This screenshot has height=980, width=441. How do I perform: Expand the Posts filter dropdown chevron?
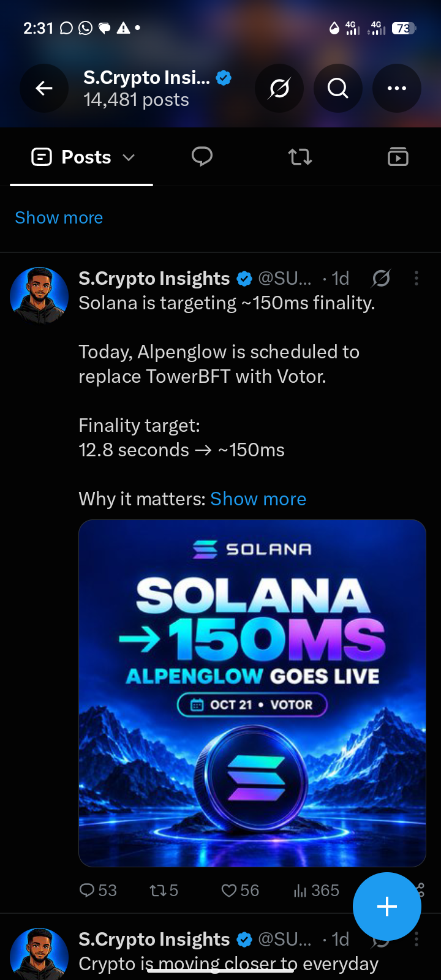pyautogui.click(x=129, y=157)
